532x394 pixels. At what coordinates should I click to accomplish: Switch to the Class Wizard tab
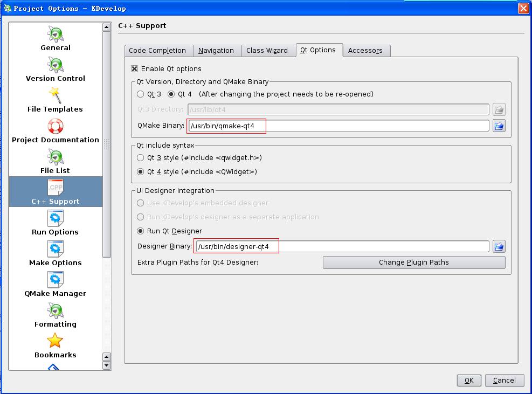268,51
